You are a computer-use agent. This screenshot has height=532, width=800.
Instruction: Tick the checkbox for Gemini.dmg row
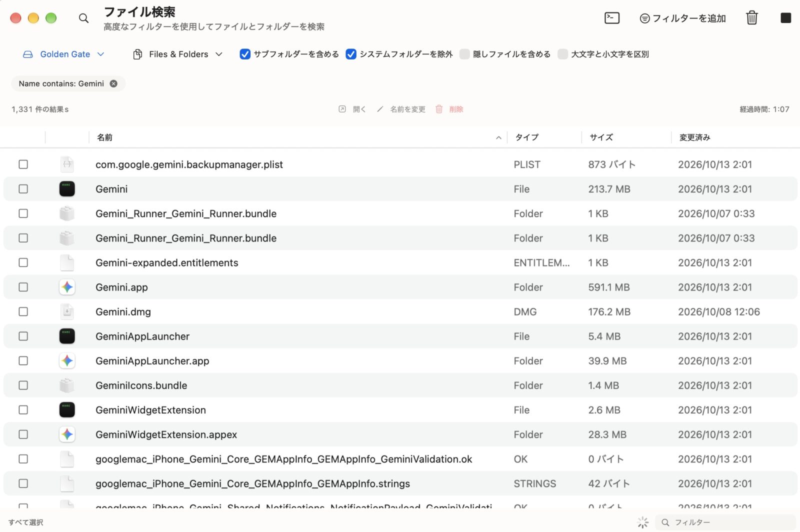pos(23,311)
